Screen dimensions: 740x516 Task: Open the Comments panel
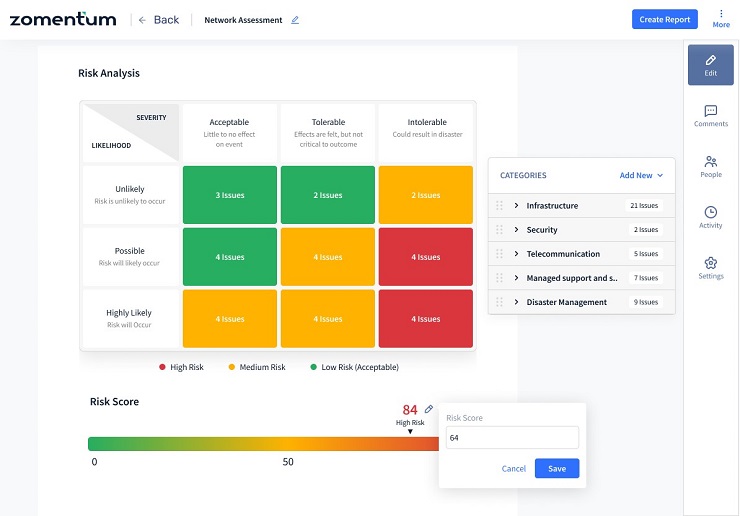(x=710, y=116)
